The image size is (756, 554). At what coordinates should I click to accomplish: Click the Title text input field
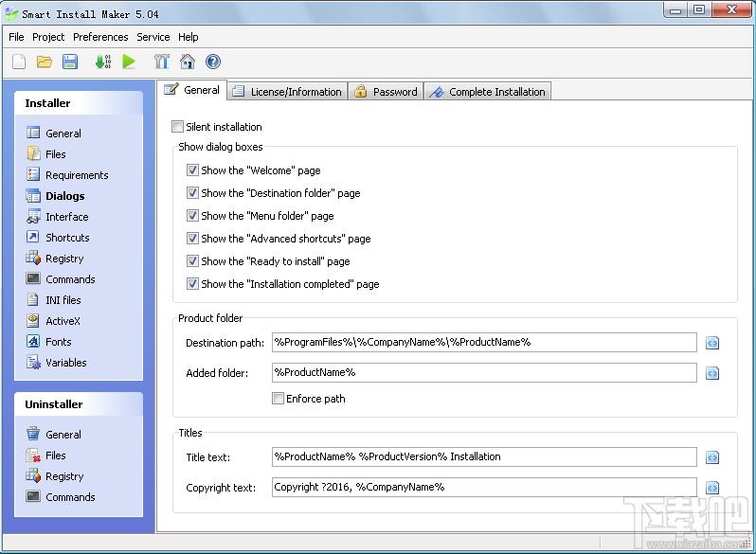[484, 456]
